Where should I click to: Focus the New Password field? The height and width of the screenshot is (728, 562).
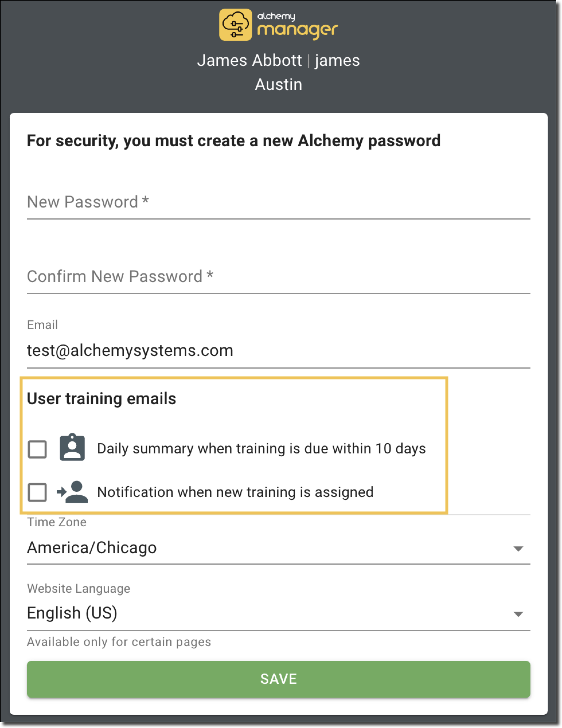(x=278, y=202)
